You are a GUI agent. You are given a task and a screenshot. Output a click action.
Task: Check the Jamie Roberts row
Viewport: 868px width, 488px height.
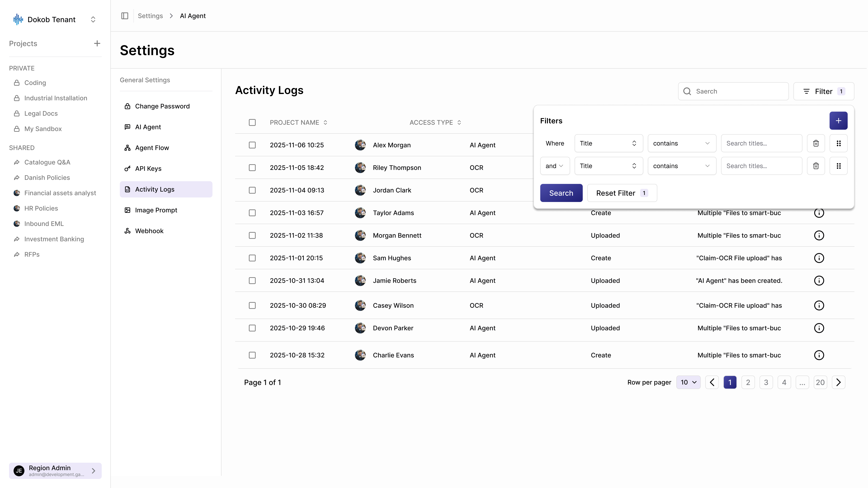(252, 281)
